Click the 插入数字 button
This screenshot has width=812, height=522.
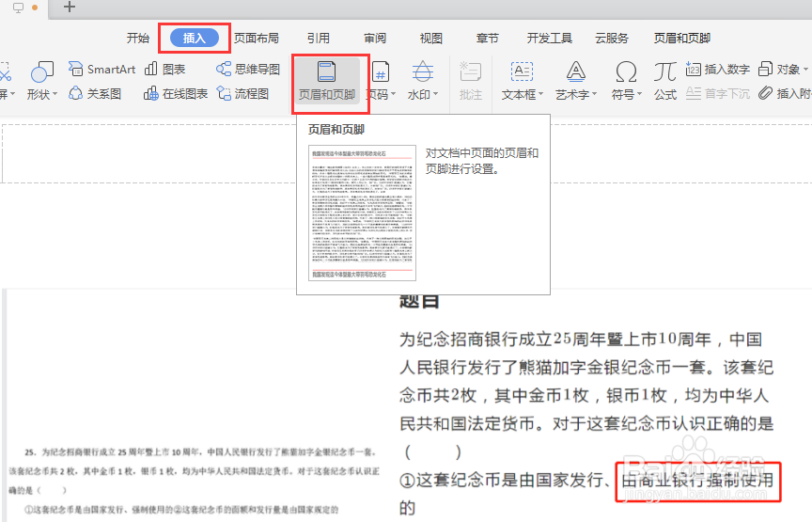tap(718, 69)
